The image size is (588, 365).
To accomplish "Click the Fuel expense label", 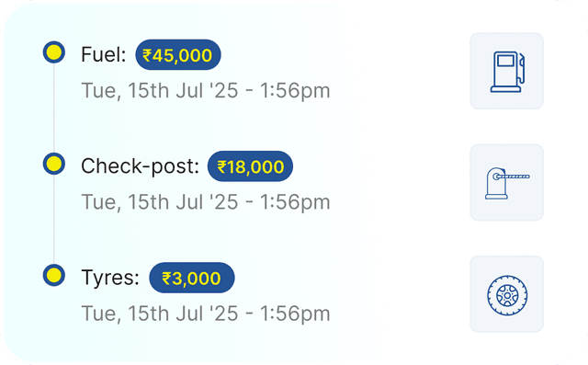I will tap(104, 55).
